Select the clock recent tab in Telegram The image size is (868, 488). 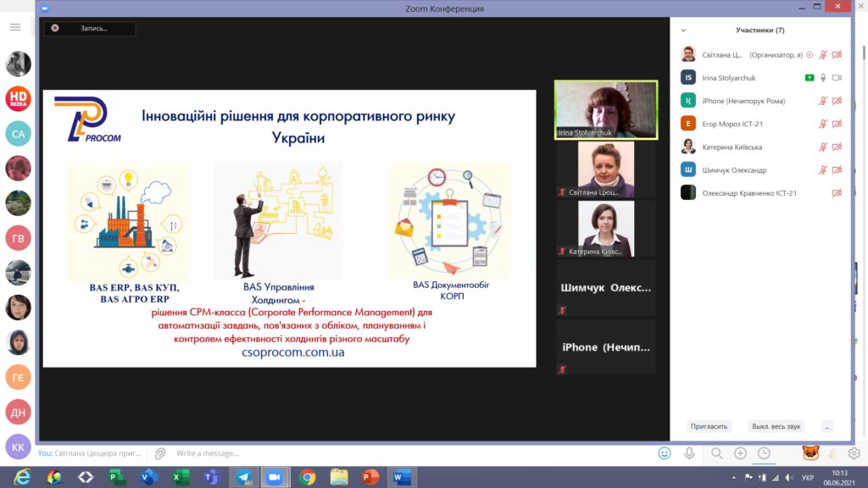coord(764,453)
